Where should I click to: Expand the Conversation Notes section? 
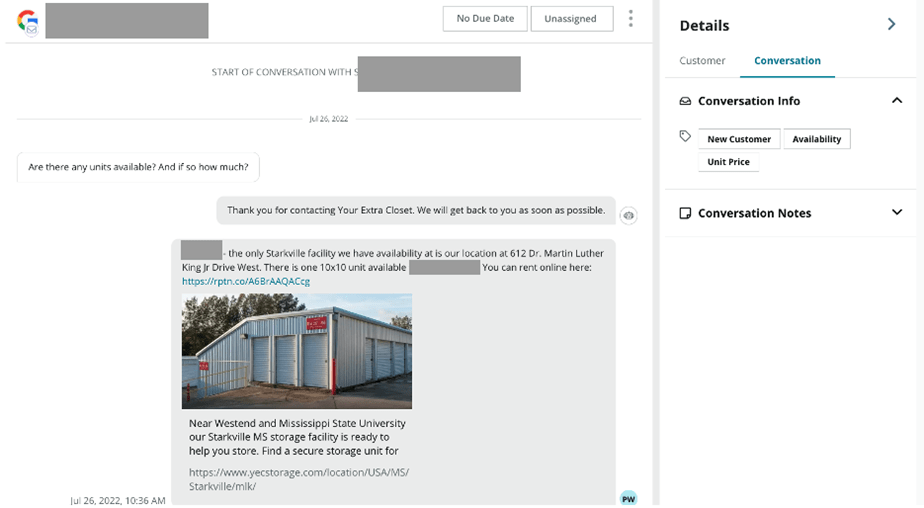pyautogui.click(x=896, y=213)
